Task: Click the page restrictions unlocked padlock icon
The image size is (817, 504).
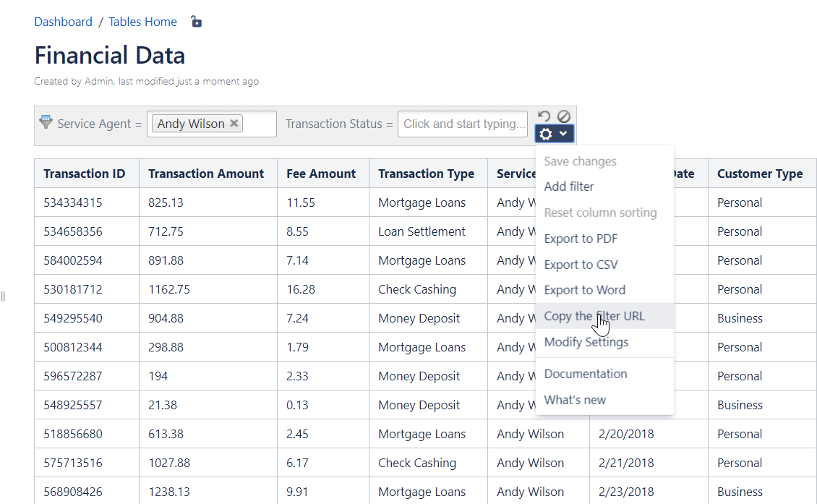Action: tap(196, 22)
